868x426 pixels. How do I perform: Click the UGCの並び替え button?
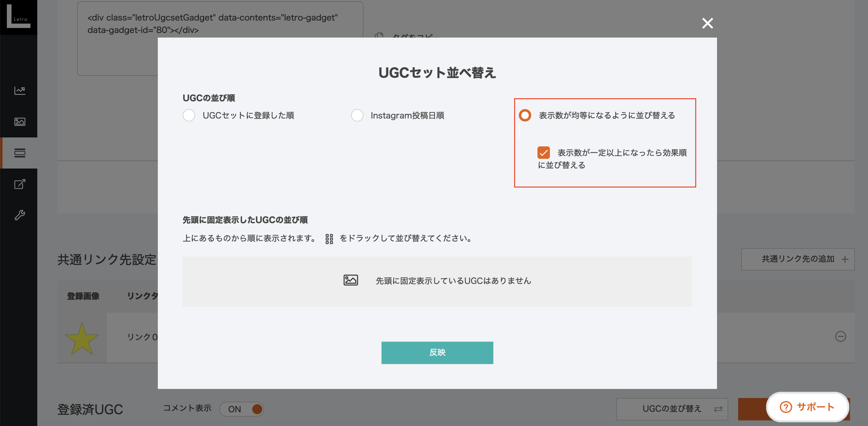[x=672, y=409]
